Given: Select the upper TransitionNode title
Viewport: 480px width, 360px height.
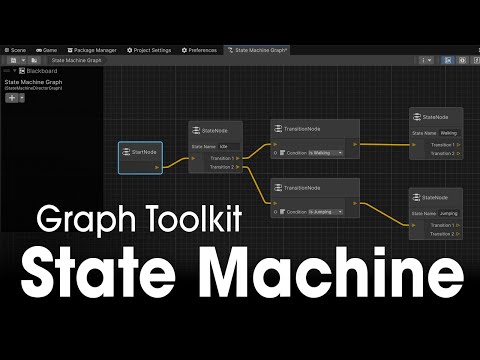Looking at the screenshot, I should 302,129.
